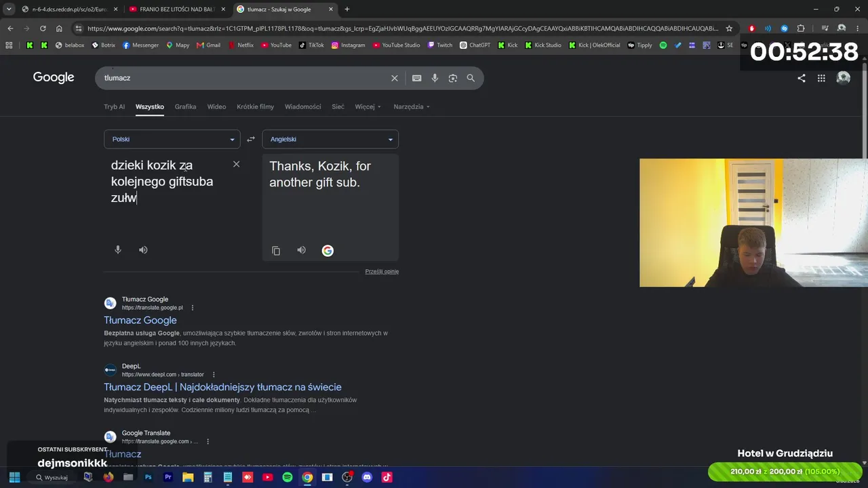
Task: Select Polski source language dropdown
Action: [172, 139]
